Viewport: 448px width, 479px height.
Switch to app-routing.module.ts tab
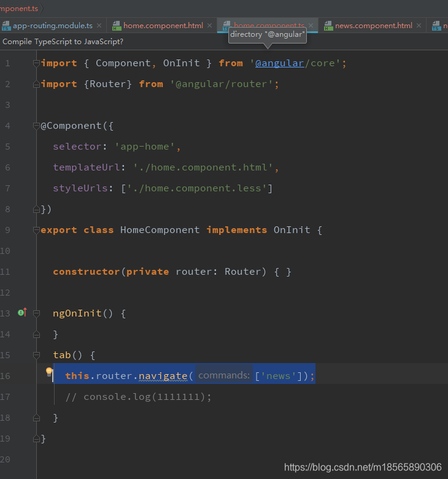(x=53, y=26)
